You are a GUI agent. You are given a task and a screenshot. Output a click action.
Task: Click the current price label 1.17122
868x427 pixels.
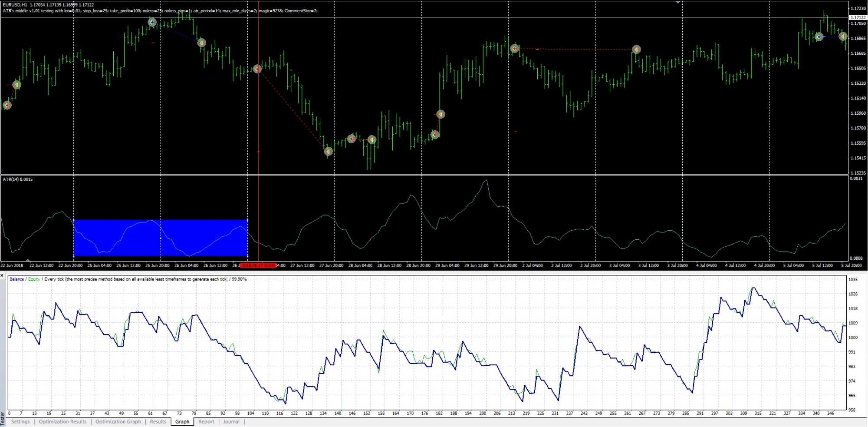(x=858, y=18)
